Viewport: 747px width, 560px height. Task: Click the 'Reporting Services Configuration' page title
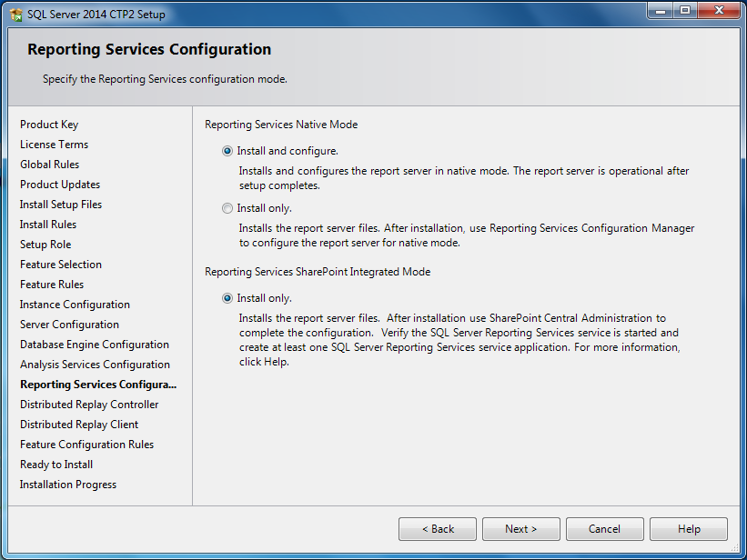click(149, 49)
